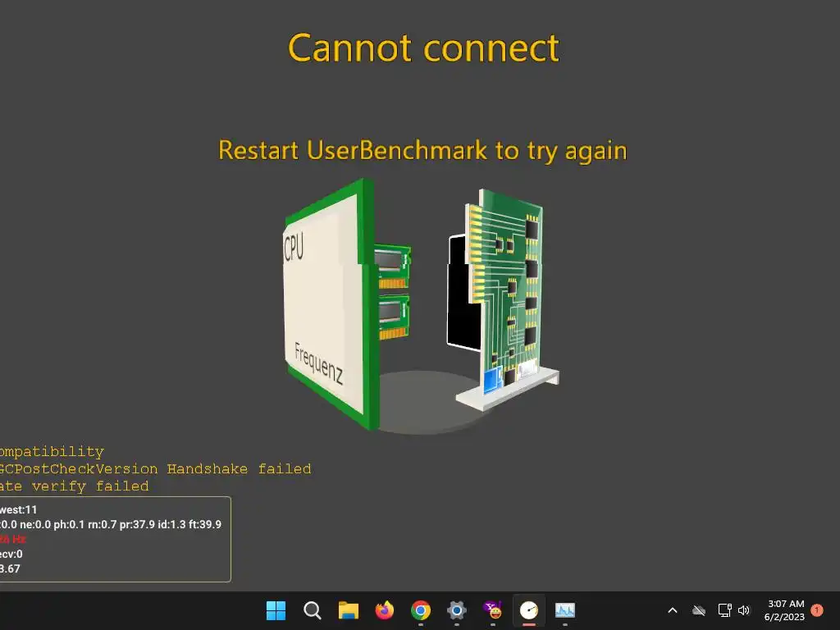Screen dimensions: 840x630
Task: Click the OneDrive cloud tray icon
Action: coord(699,610)
